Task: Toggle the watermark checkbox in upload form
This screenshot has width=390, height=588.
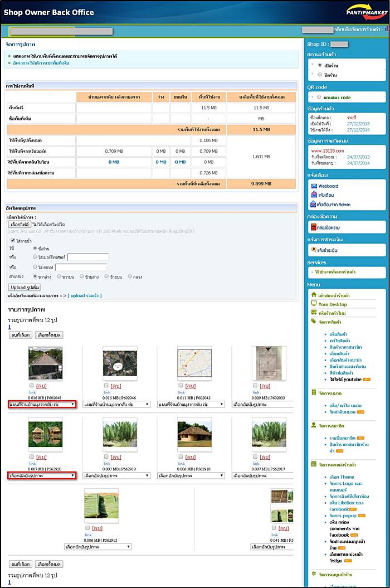Action: [12, 240]
